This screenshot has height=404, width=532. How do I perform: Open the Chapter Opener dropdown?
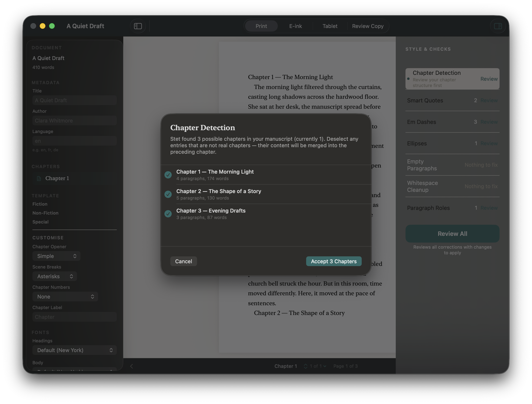click(x=56, y=256)
